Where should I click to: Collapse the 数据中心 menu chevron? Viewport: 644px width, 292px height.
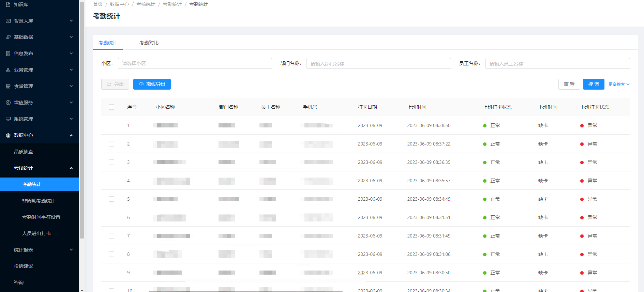[x=71, y=135]
